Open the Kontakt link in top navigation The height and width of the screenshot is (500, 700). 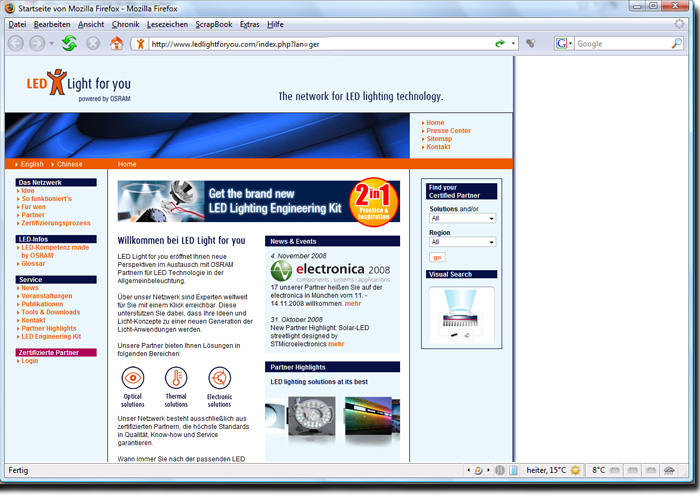click(x=438, y=147)
